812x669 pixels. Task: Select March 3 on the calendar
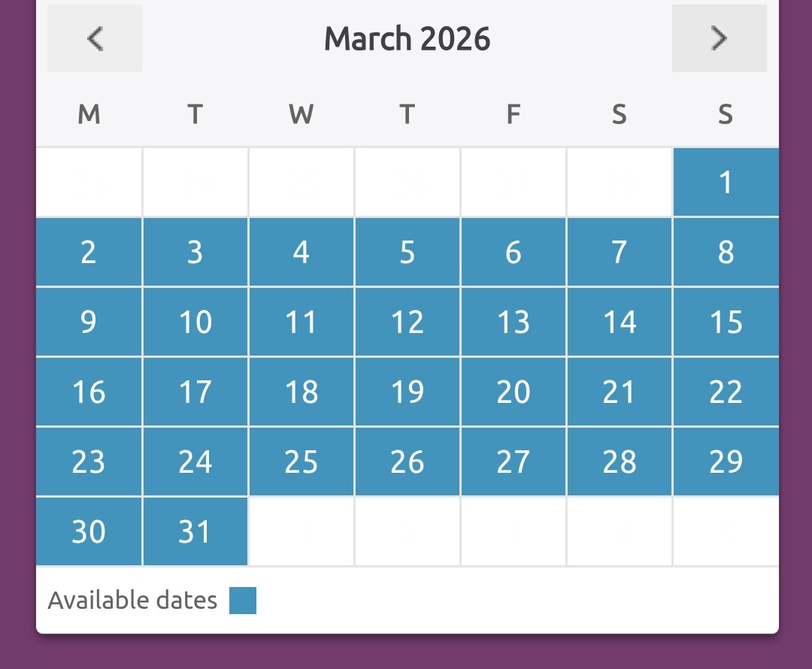coord(195,253)
